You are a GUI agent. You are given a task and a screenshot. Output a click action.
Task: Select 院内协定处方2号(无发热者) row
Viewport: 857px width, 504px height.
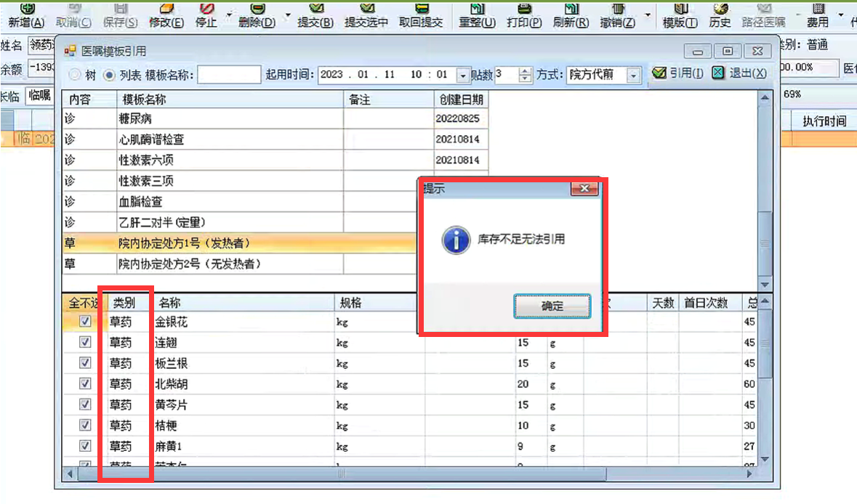click(241, 264)
